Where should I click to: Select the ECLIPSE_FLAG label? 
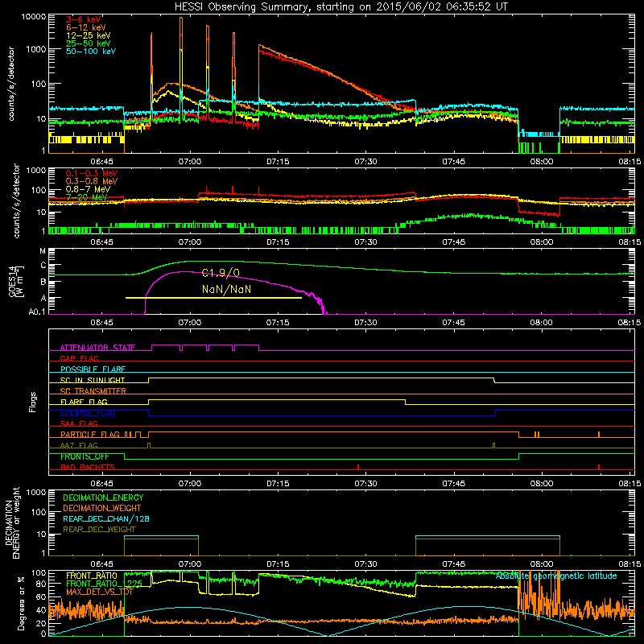click(x=88, y=413)
